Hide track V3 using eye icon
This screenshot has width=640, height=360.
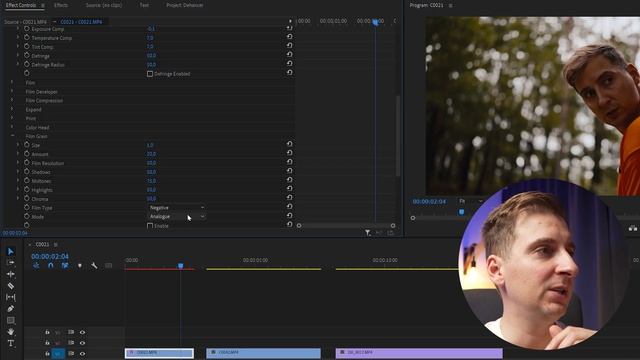click(82, 332)
